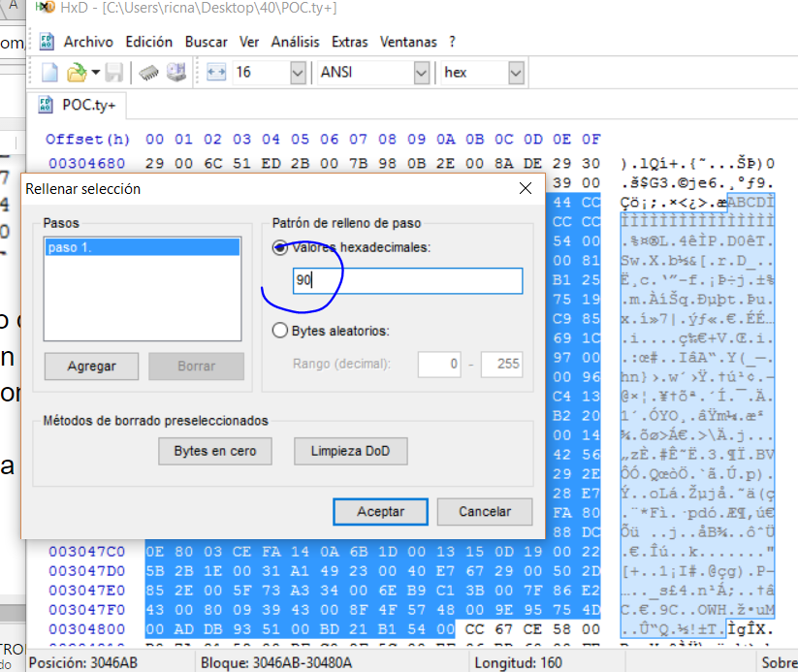
Task: Click the Save diskette icon
Action: click(x=114, y=73)
